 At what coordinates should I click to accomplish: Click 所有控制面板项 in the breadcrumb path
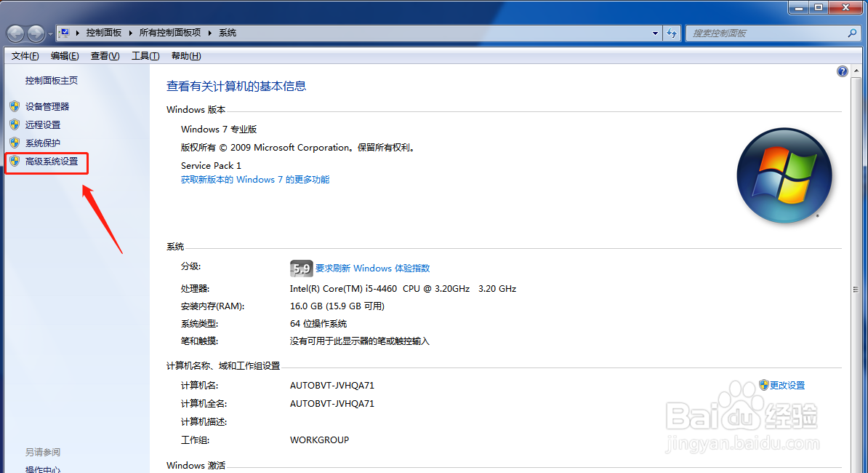pos(170,33)
